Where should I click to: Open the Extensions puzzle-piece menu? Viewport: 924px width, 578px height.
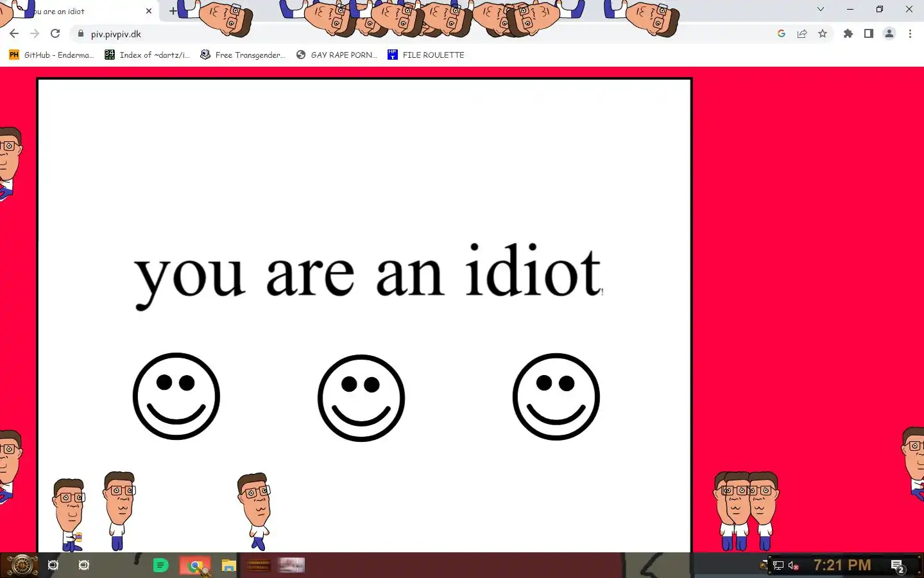coord(848,34)
